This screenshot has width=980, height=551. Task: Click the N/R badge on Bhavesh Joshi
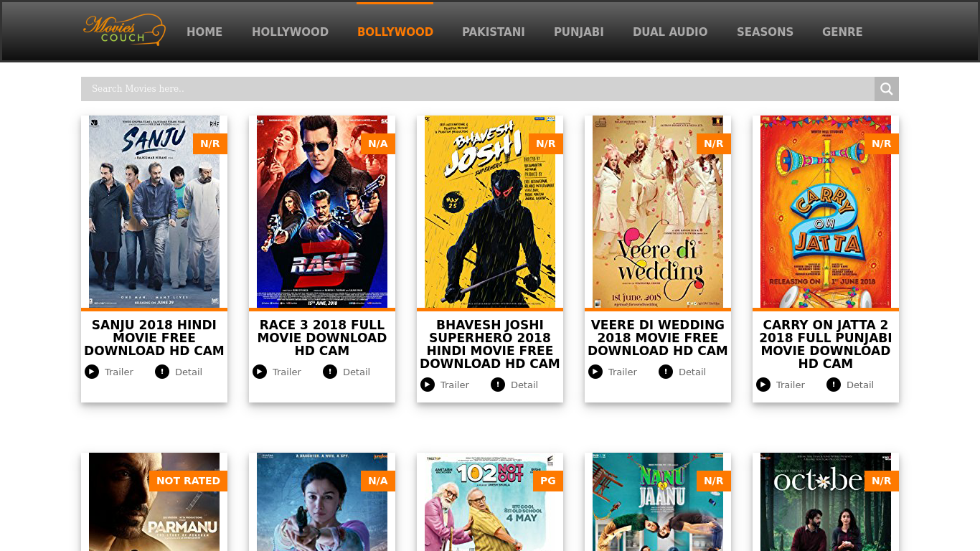click(546, 143)
